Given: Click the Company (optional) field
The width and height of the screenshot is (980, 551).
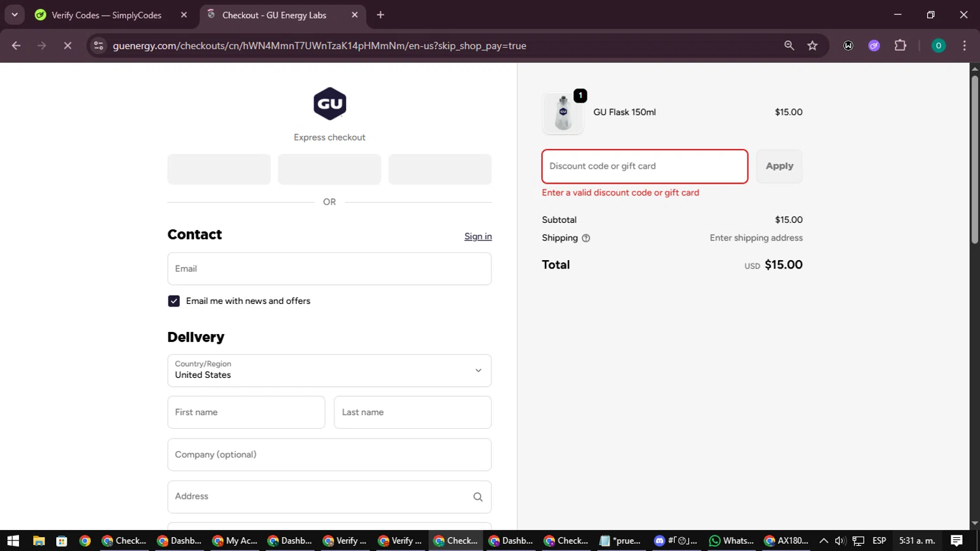Looking at the screenshot, I should coord(329,454).
